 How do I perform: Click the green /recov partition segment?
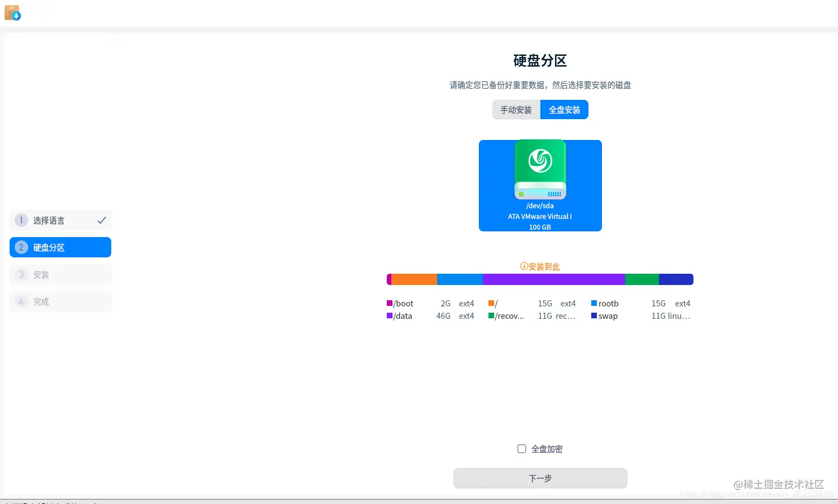point(641,279)
